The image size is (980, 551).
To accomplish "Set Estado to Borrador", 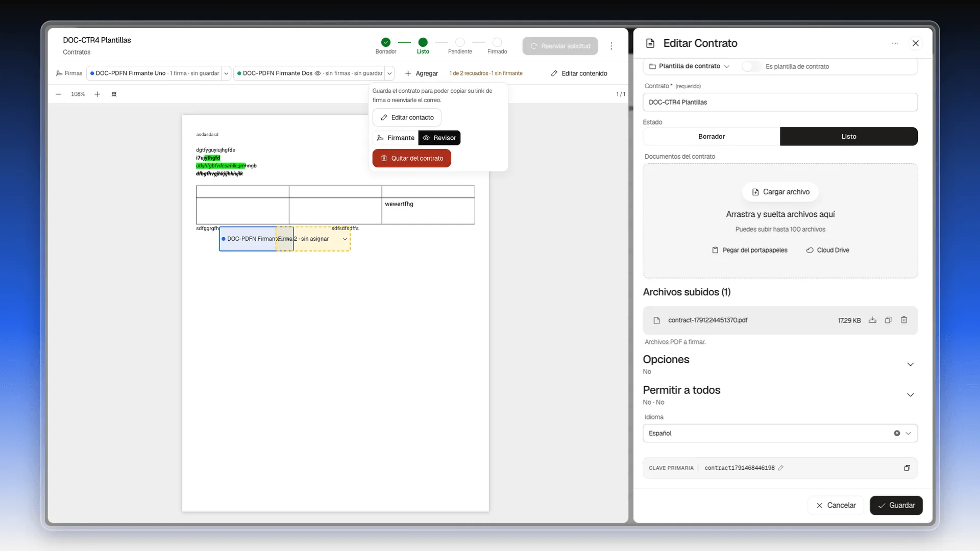I will click(x=712, y=137).
